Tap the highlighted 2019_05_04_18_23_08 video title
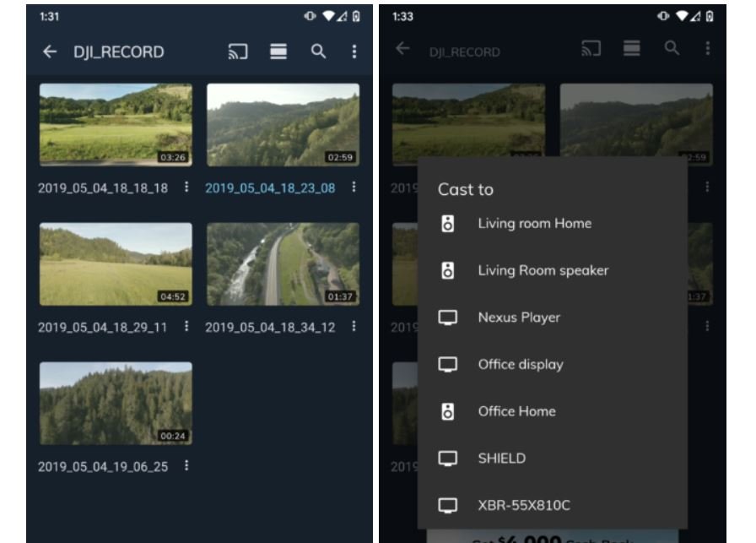Image resolution: width=756 pixels, height=543 pixels. pos(270,188)
